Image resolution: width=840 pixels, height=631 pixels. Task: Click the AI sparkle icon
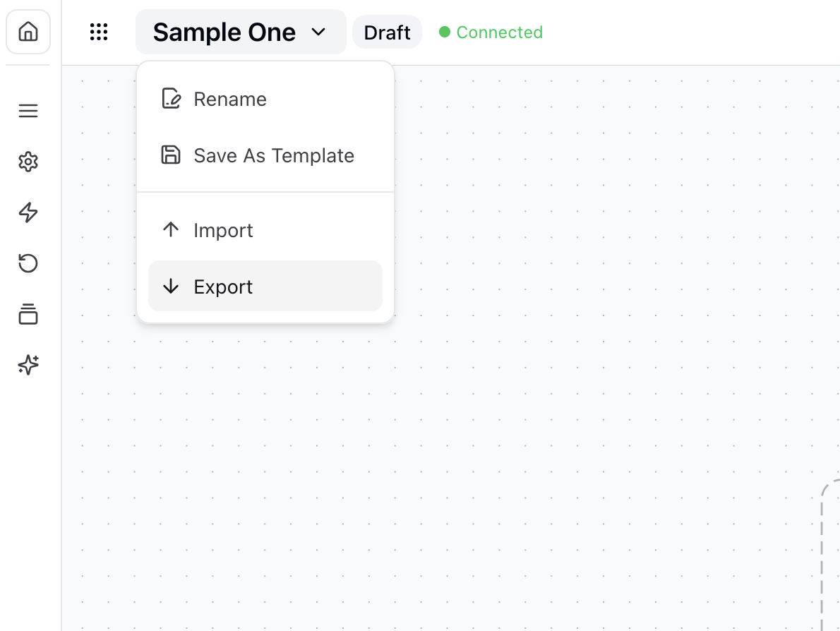(x=28, y=365)
